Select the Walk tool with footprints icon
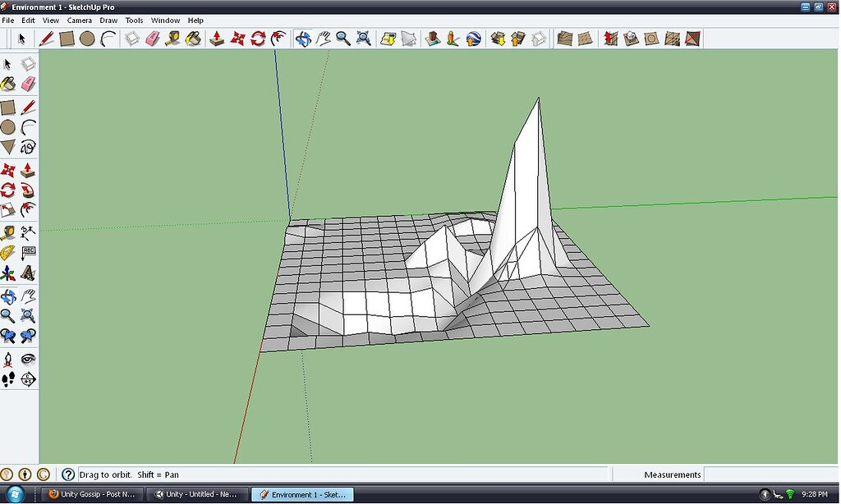Screen dimensions: 841x504 click(x=8, y=379)
